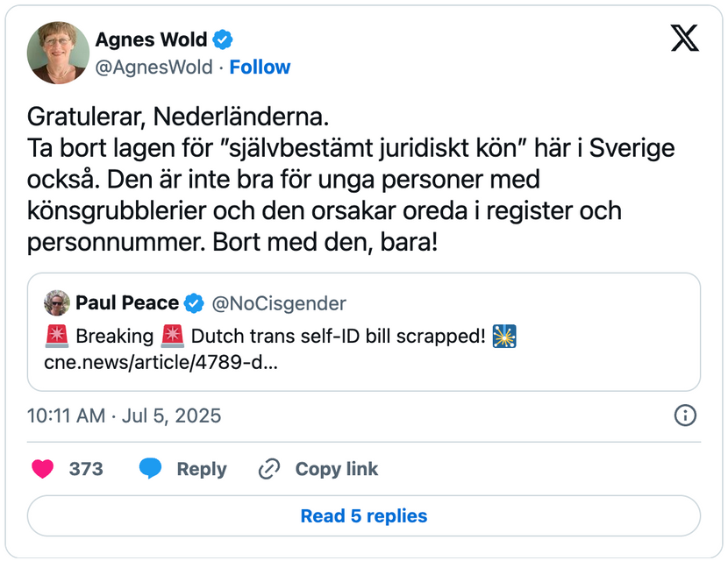
Task: Open the cne.news article link
Action: coord(161,362)
